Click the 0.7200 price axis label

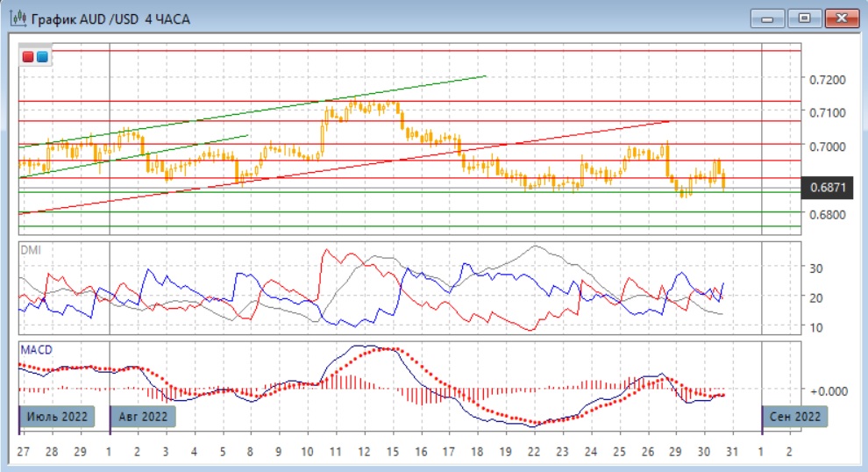click(x=827, y=80)
